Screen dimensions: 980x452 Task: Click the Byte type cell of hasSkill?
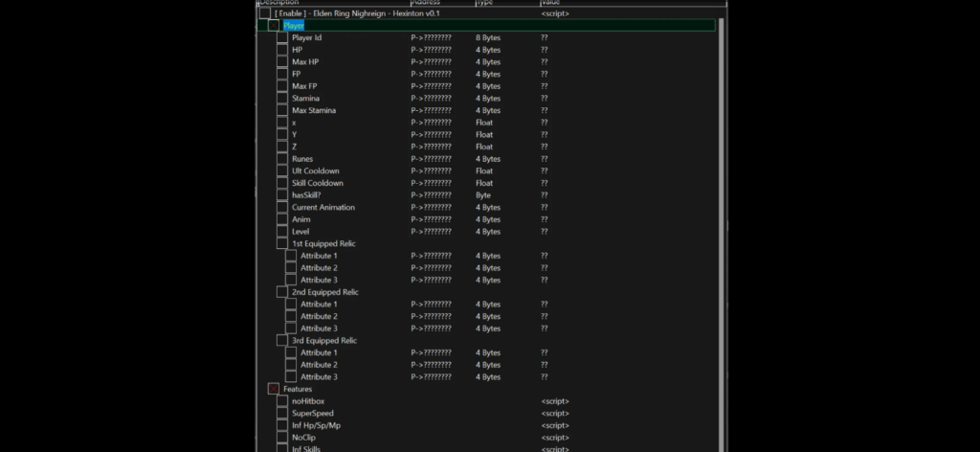tap(483, 195)
